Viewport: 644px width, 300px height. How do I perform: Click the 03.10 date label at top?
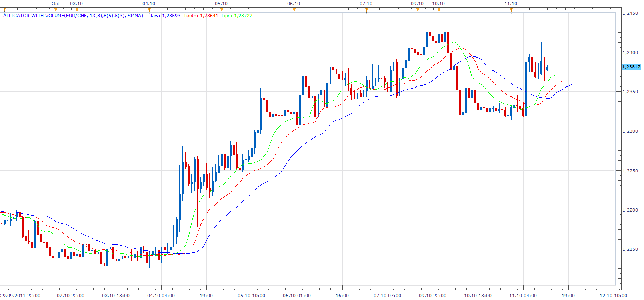[x=76, y=4]
